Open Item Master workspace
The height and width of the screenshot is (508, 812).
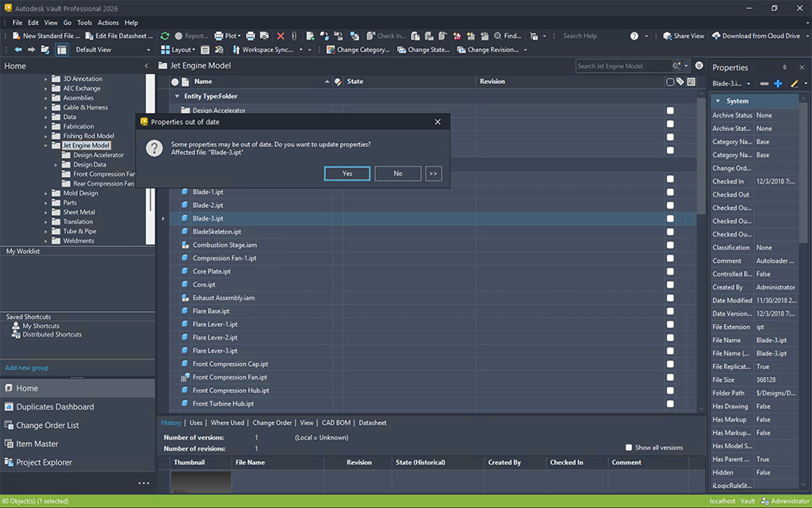36,444
